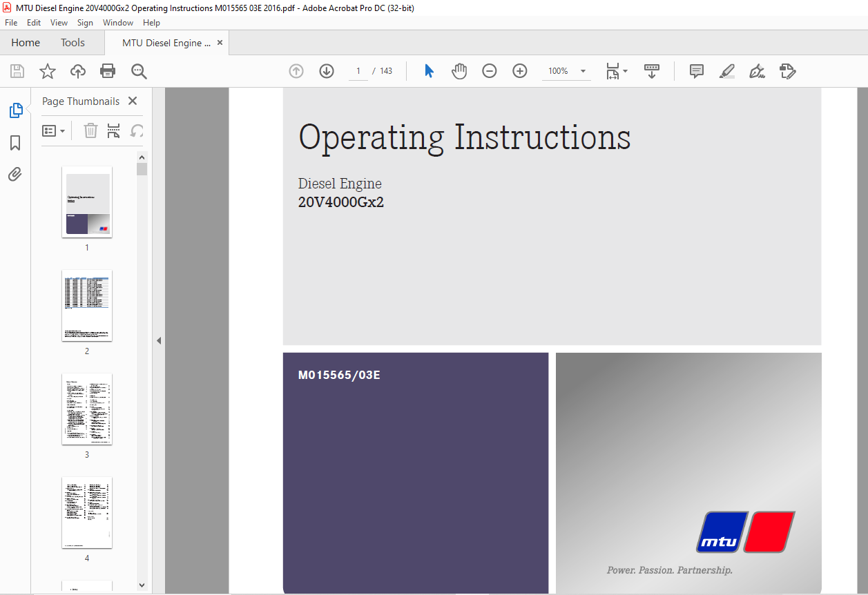Go to previous page arrow
The width and height of the screenshot is (868, 595).
(x=296, y=71)
